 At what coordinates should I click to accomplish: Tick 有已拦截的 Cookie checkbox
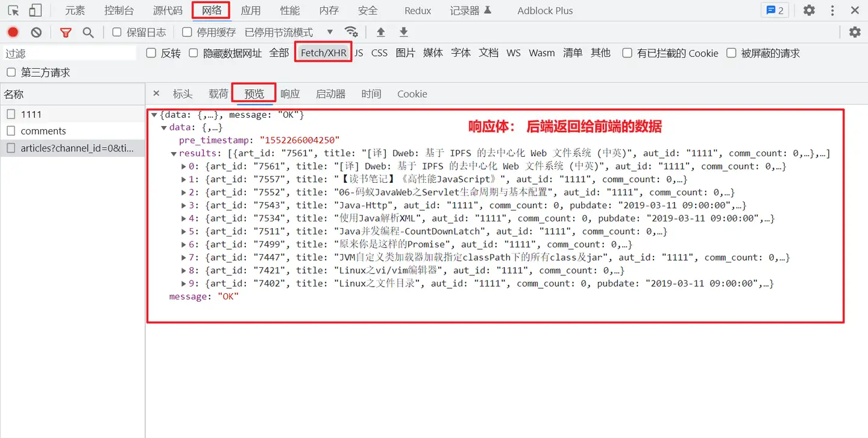click(627, 53)
